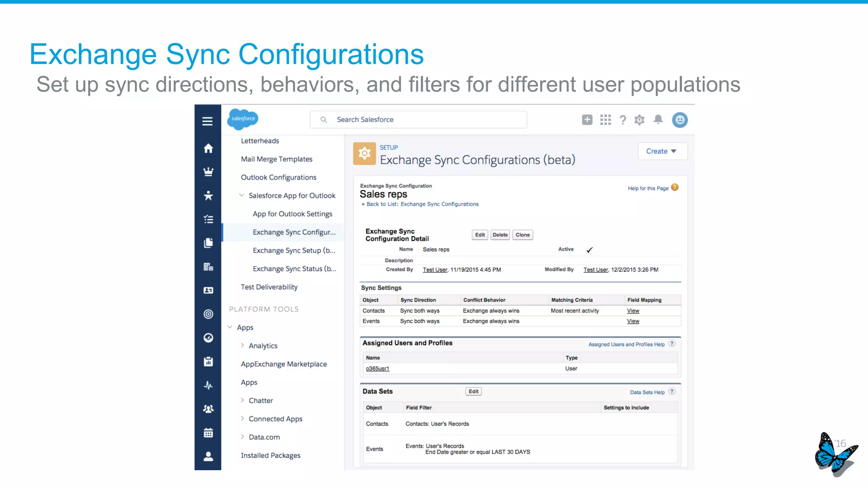Open the user profile avatar

point(680,120)
